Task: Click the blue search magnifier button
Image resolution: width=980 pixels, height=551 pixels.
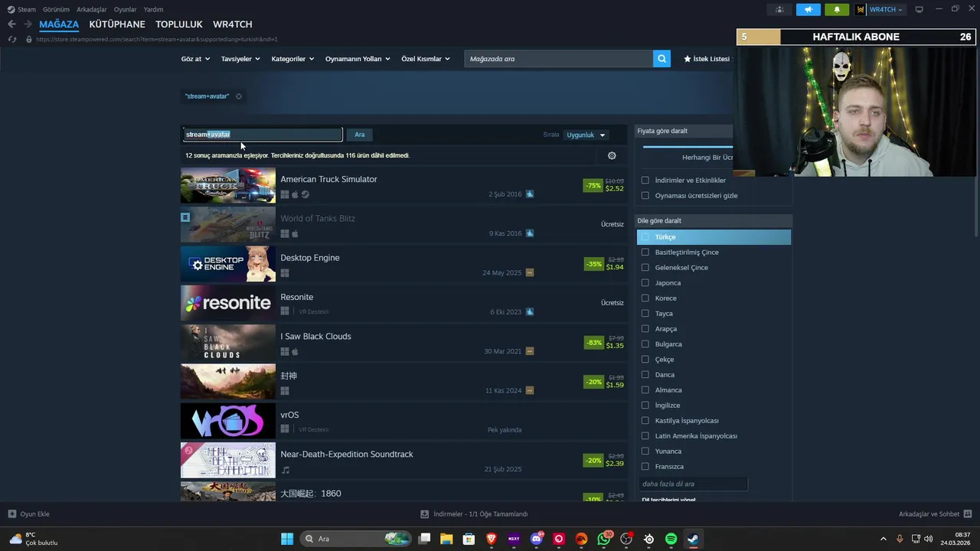Action: click(661, 59)
